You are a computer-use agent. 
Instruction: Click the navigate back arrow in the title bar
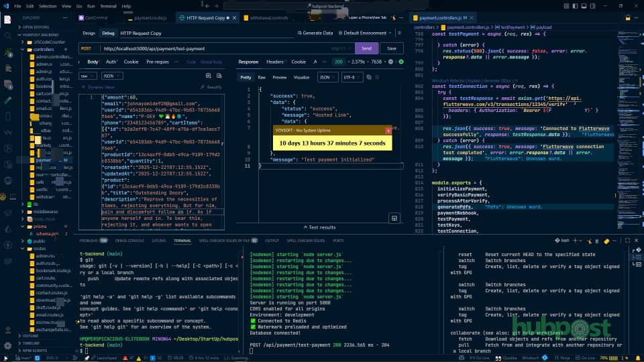[x=207, y=6]
